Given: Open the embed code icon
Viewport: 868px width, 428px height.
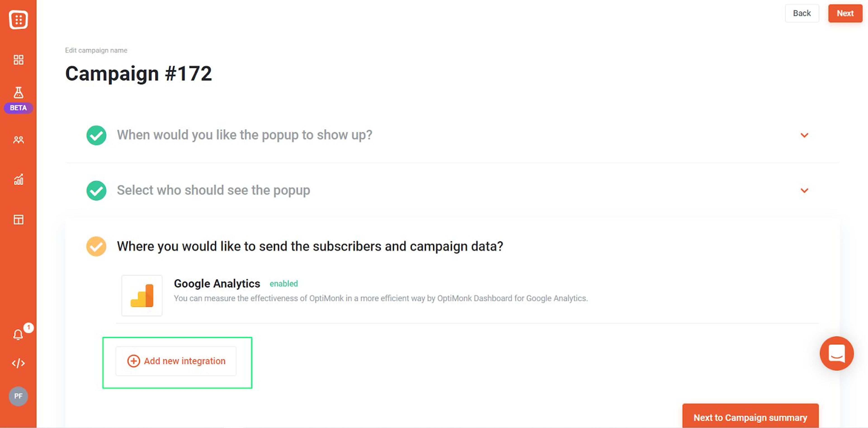Looking at the screenshot, I should click(18, 363).
